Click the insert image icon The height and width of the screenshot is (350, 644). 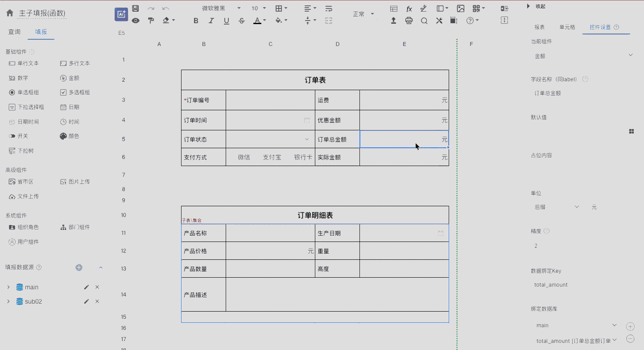pos(461,8)
